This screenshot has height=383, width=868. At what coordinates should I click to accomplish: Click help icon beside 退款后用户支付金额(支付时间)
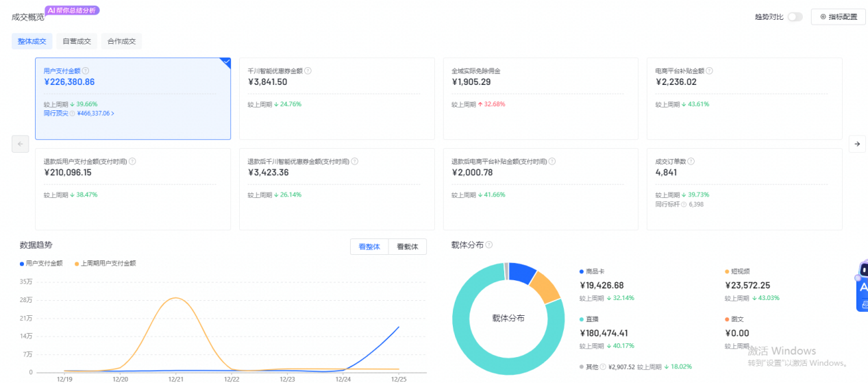click(132, 162)
